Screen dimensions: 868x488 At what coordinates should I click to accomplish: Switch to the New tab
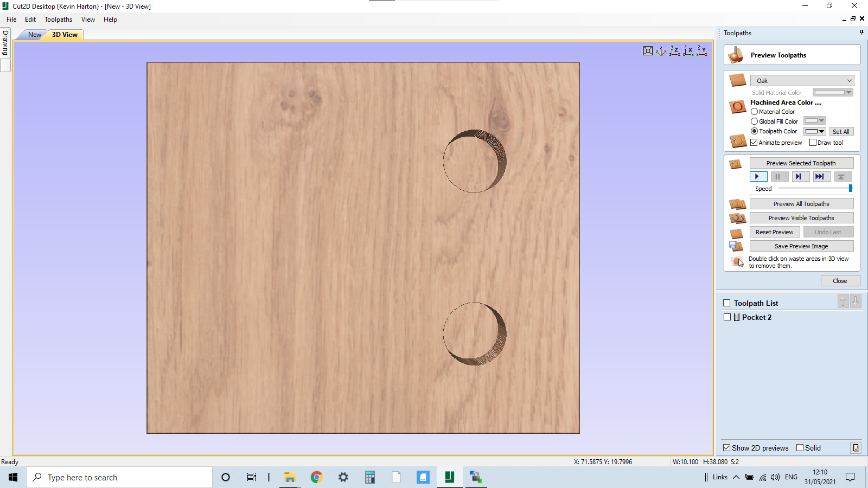click(x=34, y=35)
